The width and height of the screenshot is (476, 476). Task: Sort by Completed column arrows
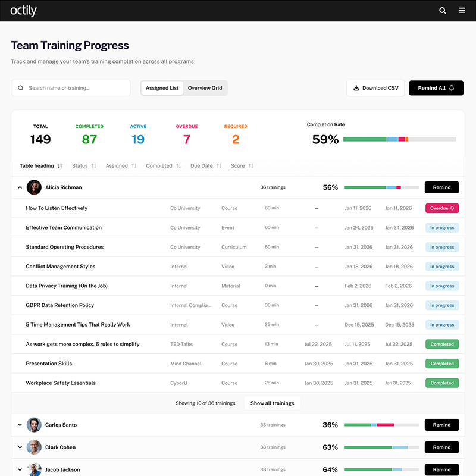178,166
